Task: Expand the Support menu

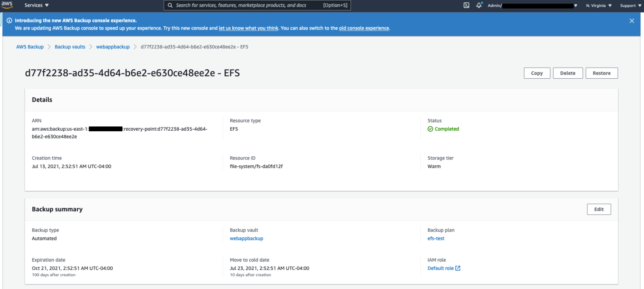Action: (630, 6)
